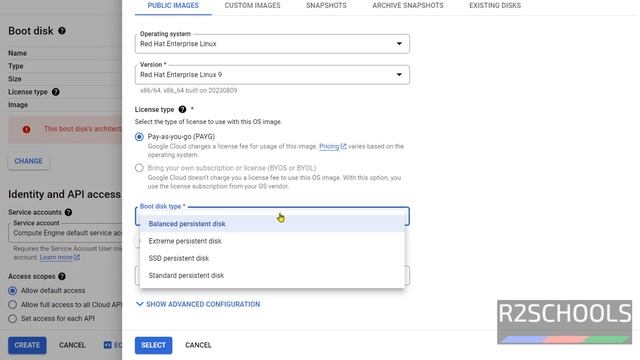Open the Existing Disks tab
The height and width of the screenshot is (360, 640).
[495, 6]
